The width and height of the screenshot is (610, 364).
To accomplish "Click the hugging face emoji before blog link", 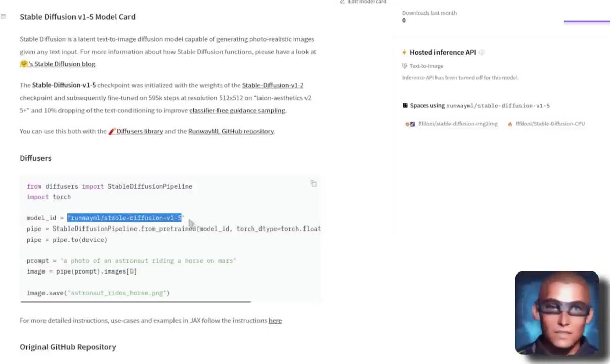I will click(24, 64).
